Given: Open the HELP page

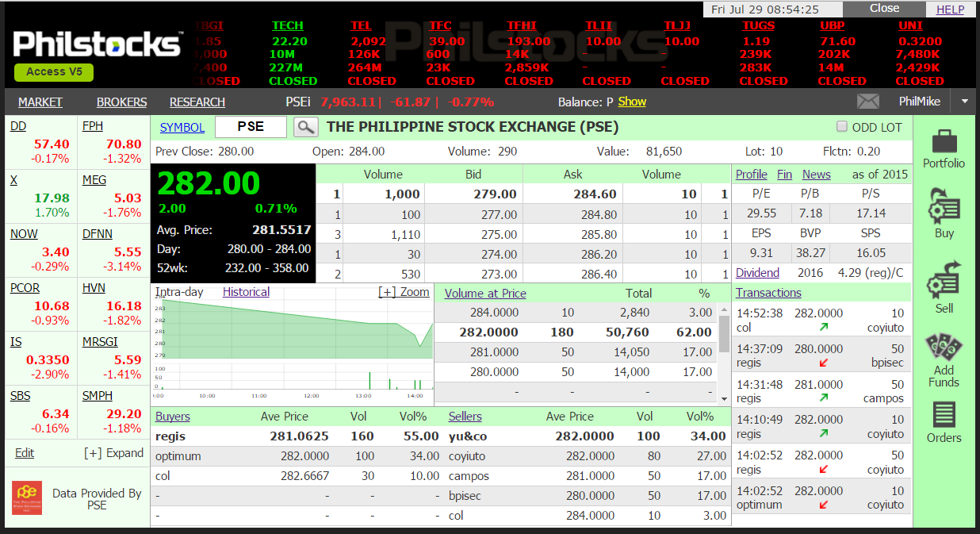Looking at the screenshot, I should pyautogui.click(x=950, y=9).
